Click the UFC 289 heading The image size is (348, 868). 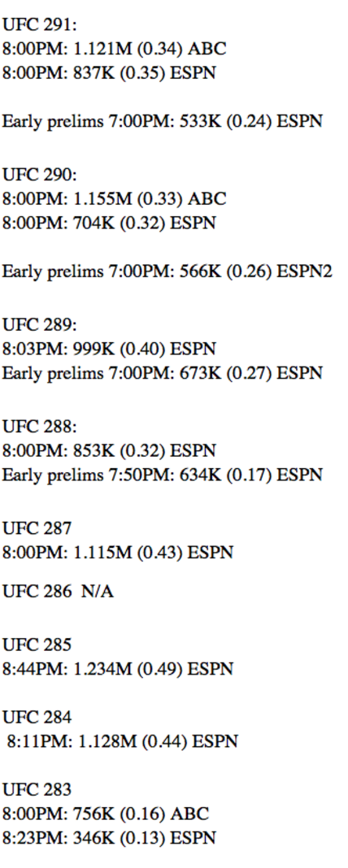pos(39,325)
